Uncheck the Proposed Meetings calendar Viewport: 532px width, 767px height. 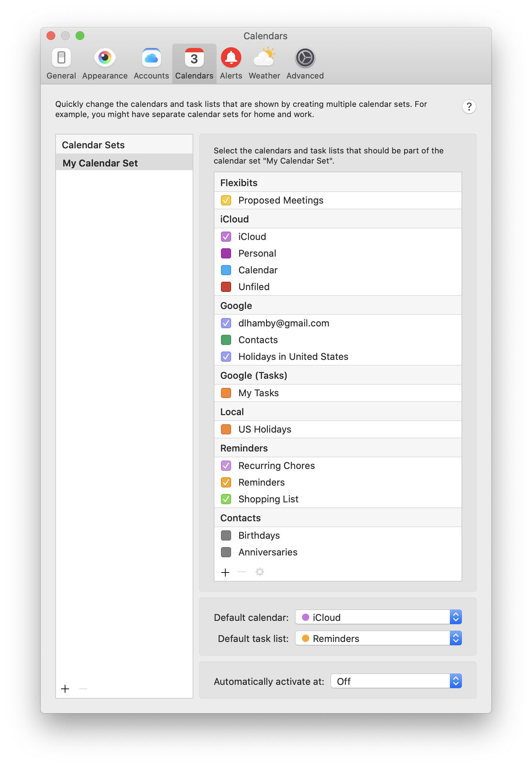coord(226,200)
